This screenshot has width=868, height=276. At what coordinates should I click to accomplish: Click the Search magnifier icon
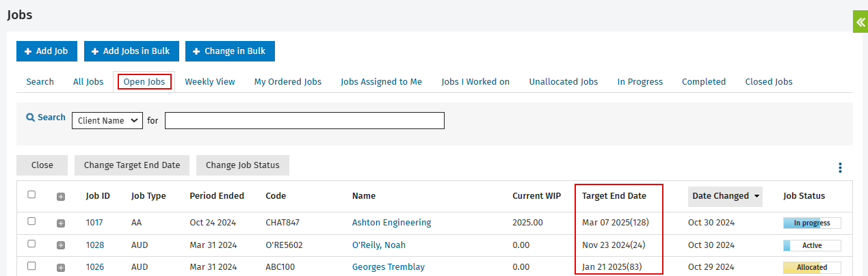click(30, 118)
